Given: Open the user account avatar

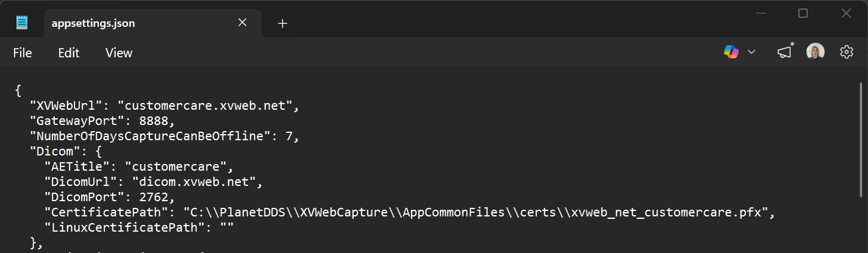Looking at the screenshot, I should coord(816,52).
